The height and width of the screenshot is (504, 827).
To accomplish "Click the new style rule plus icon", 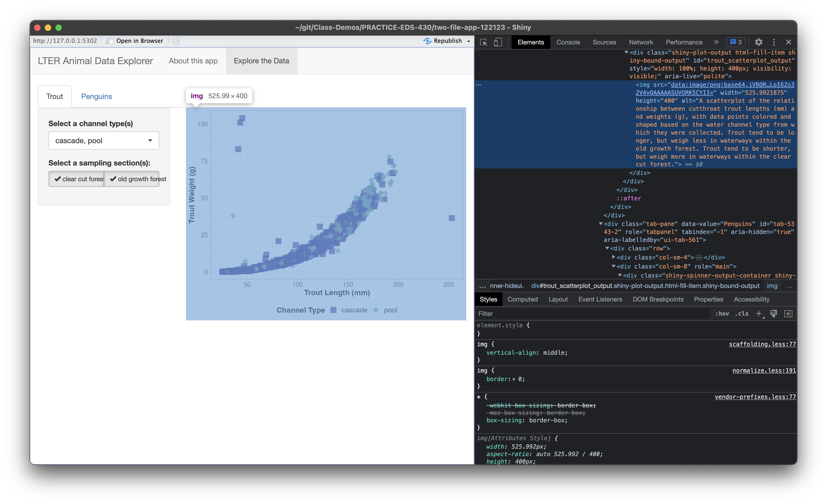I will [759, 313].
